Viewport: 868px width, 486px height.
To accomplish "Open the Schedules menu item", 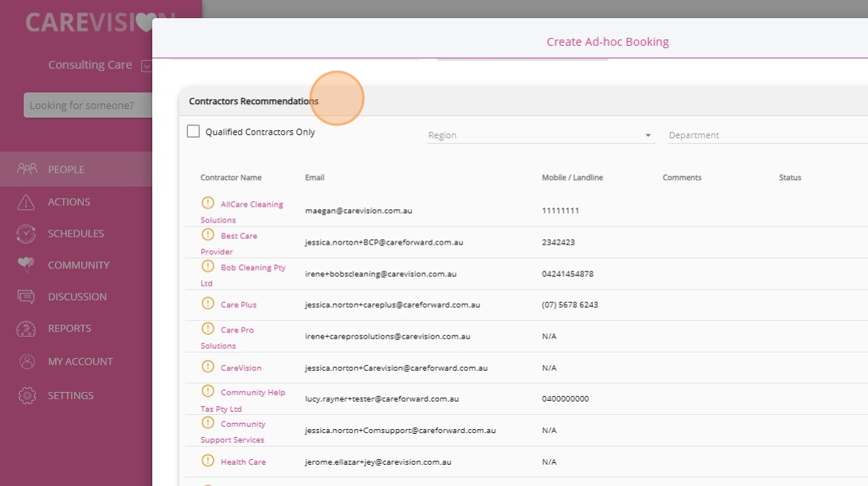I will click(76, 234).
